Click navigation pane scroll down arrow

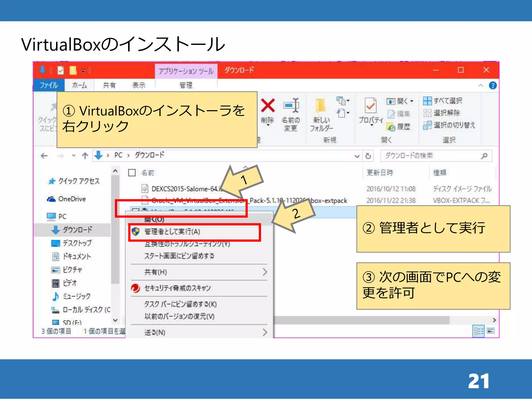pyautogui.click(x=115, y=320)
